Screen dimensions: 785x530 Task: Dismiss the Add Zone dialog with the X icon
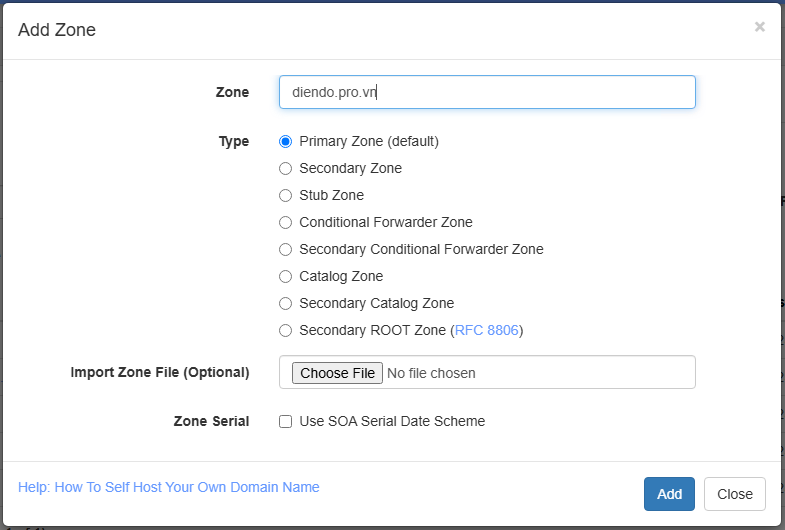(x=759, y=27)
